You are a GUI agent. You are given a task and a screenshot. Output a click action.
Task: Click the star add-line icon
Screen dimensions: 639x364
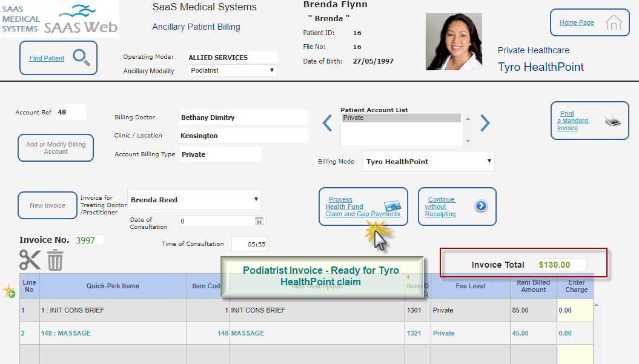click(x=9, y=291)
